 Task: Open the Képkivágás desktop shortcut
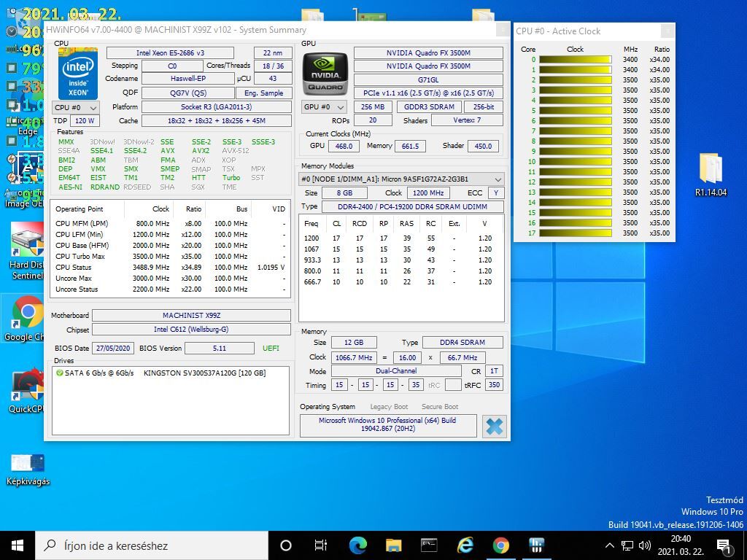[x=28, y=470]
